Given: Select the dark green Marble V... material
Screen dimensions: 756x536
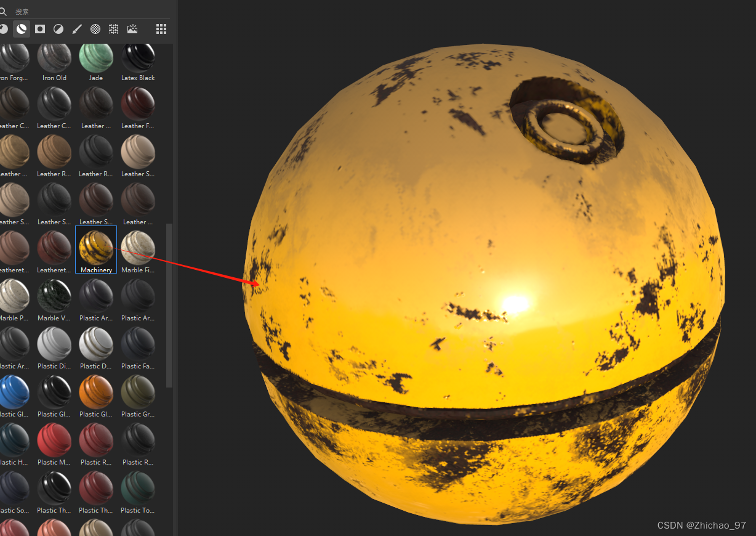Looking at the screenshot, I should (x=54, y=301).
